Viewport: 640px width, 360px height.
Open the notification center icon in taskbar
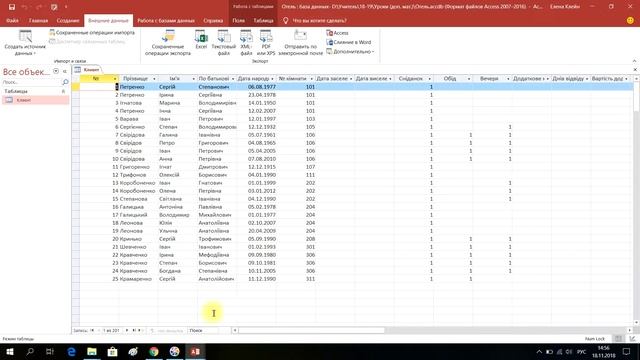(627, 351)
